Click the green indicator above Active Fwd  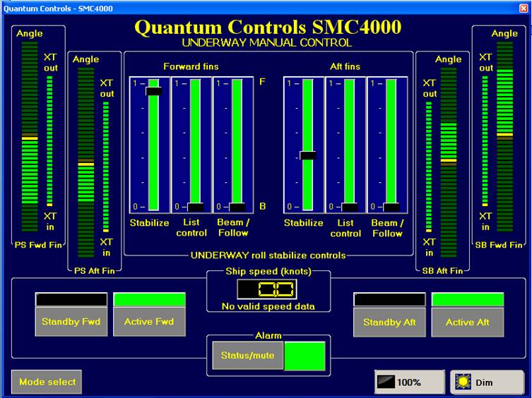149,300
